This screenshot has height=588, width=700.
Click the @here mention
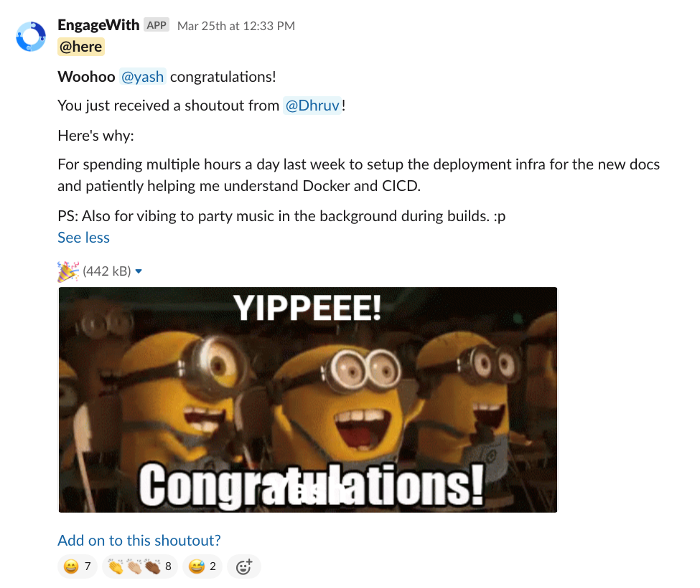click(81, 47)
